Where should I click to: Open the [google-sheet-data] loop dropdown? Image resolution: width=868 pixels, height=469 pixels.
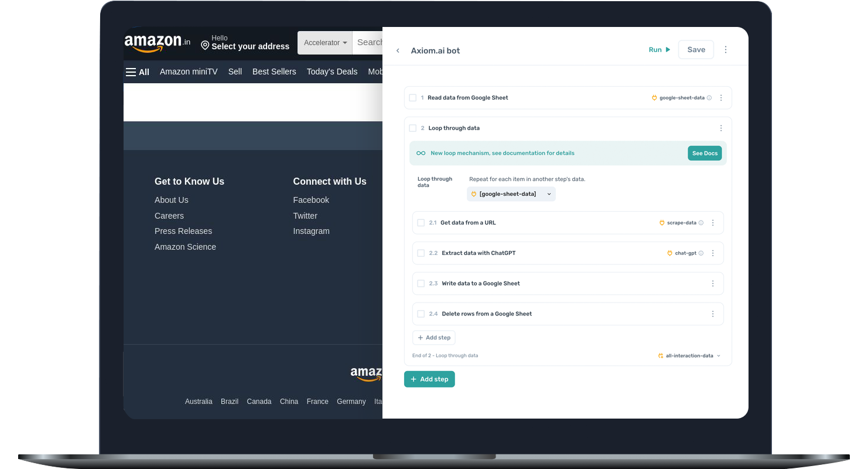click(x=511, y=194)
